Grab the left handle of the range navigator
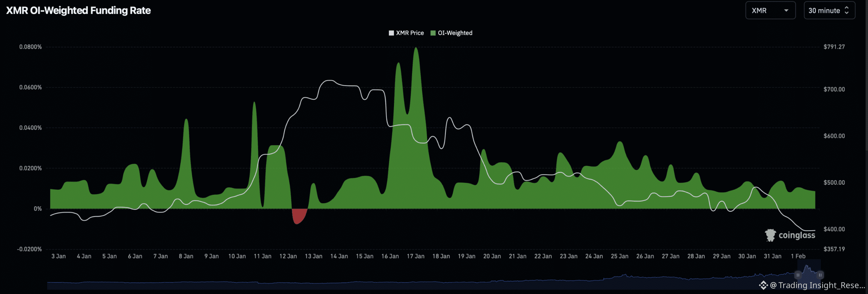This screenshot has width=868, height=294. coord(798,275)
